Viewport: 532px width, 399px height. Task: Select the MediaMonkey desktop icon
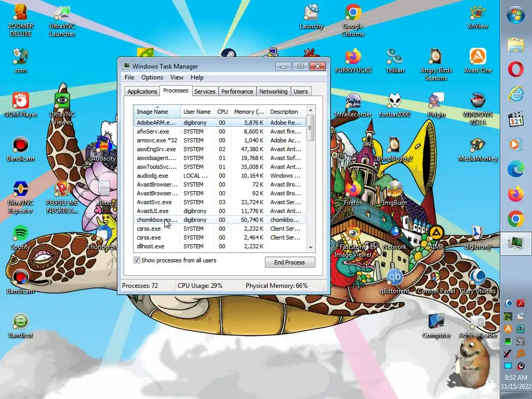pos(478,149)
